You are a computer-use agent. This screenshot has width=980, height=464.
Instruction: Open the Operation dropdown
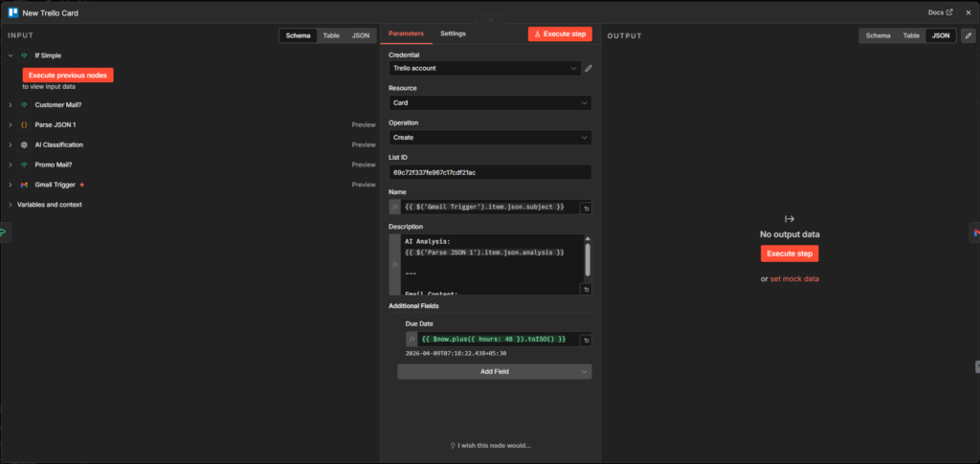(490, 138)
